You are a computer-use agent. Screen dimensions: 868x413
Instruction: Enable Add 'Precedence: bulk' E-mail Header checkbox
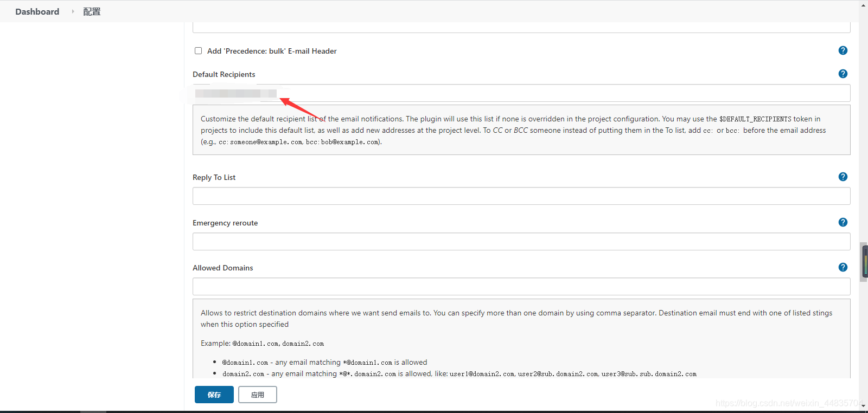[x=198, y=51]
